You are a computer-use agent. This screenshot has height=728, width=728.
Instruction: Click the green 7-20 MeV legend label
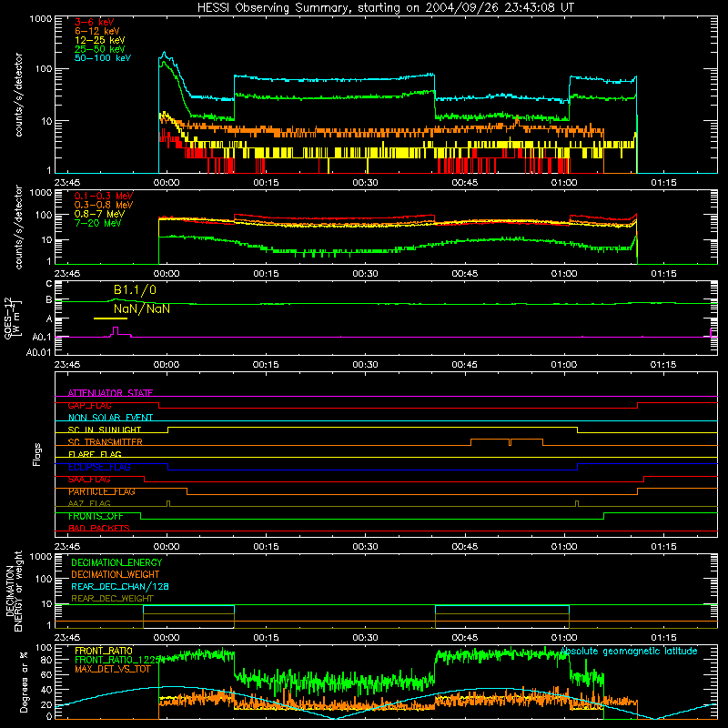[x=98, y=223]
